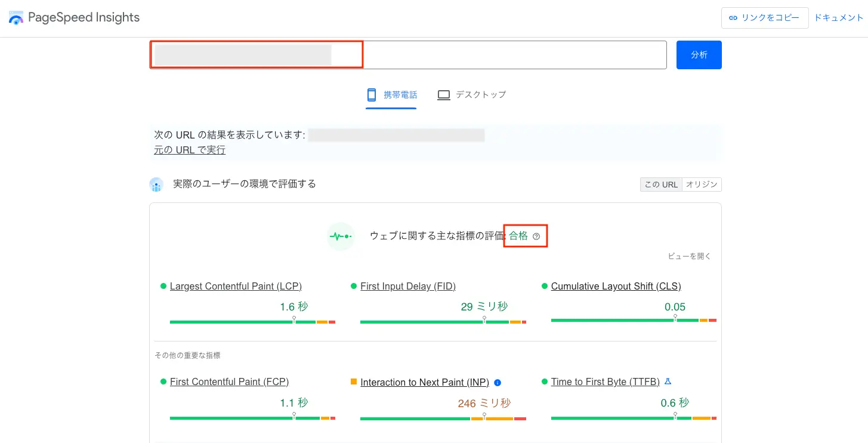Image resolution: width=868 pixels, height=443 pixels.
Task: Click the リンクをコピー button
Action: [x=765, y=18]
